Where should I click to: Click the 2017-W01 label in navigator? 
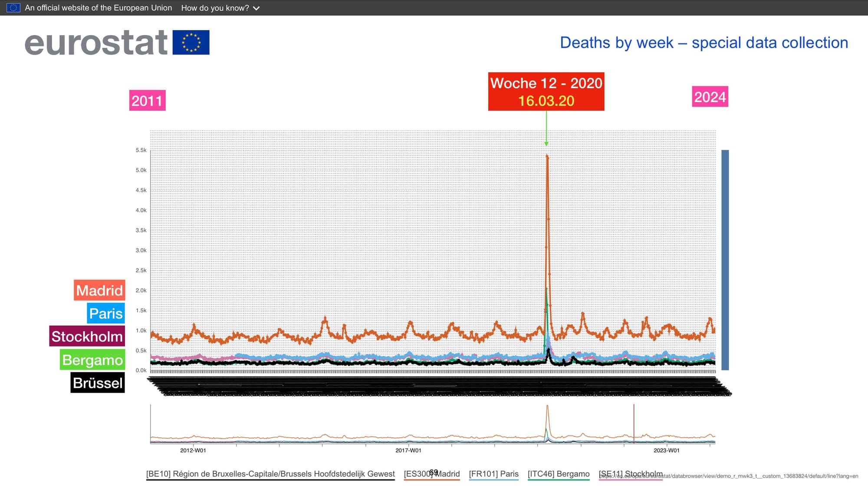point(408,451)
